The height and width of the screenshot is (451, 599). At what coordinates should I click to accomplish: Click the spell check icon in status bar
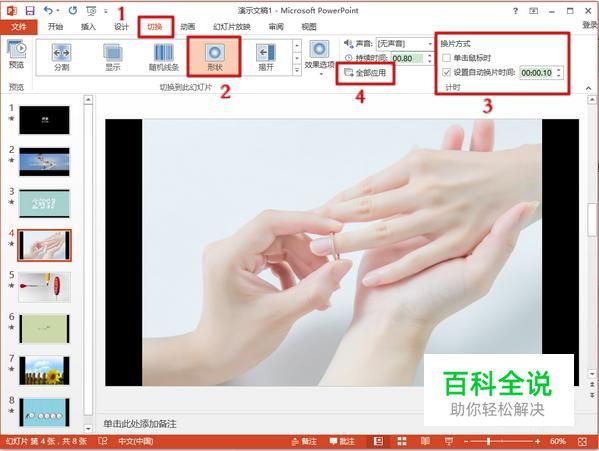(102, 441)
